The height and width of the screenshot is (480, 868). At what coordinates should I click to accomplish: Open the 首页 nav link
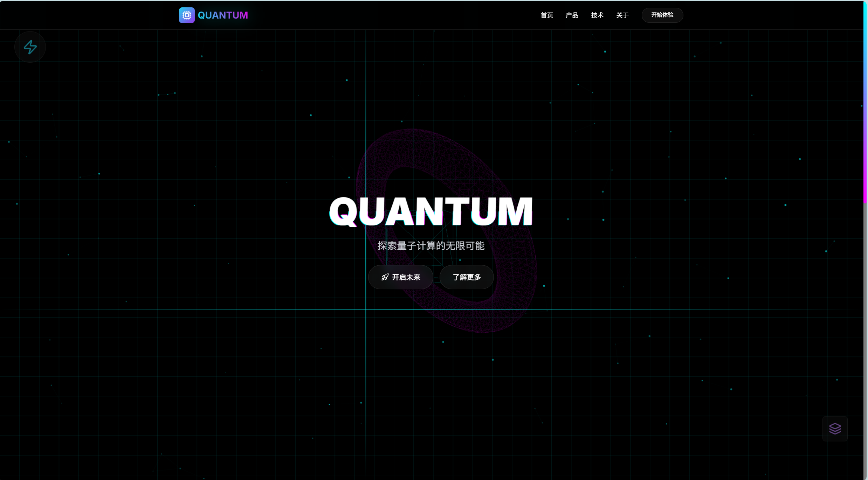pos(547,15)
